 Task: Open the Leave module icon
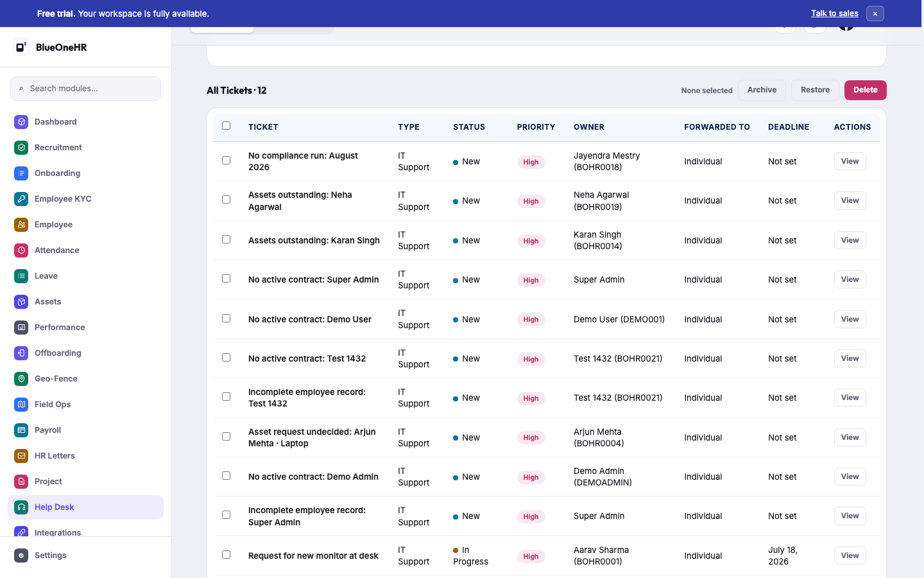click(x=21, y=276)
